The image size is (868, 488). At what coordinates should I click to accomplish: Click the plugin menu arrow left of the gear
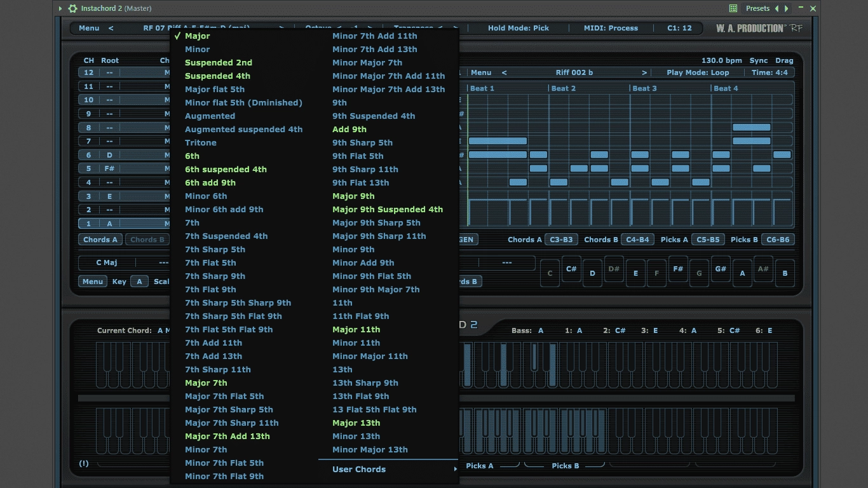click(x=60, y=8)
